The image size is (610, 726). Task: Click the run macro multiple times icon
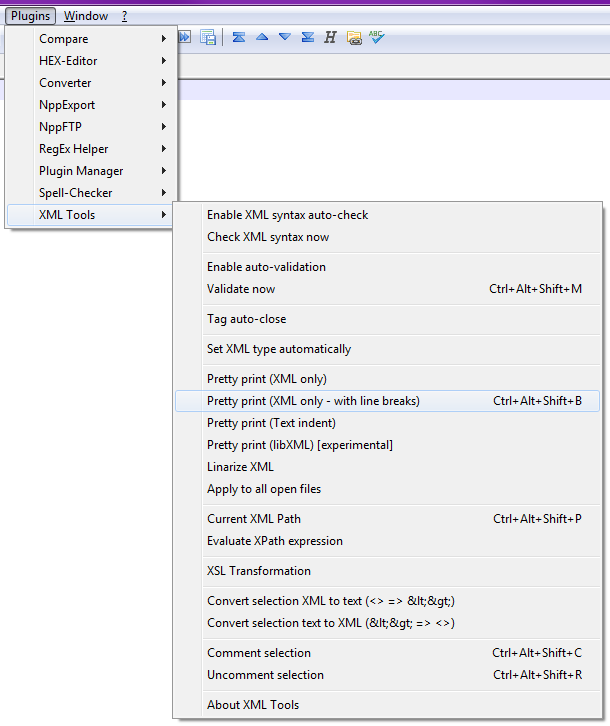(x=185, y=37)
